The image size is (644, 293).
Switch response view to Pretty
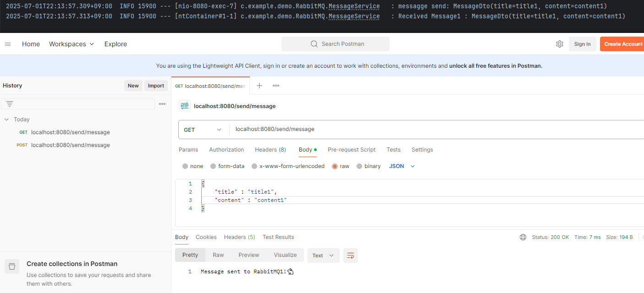pyautogui.click(x=190, y=255)
